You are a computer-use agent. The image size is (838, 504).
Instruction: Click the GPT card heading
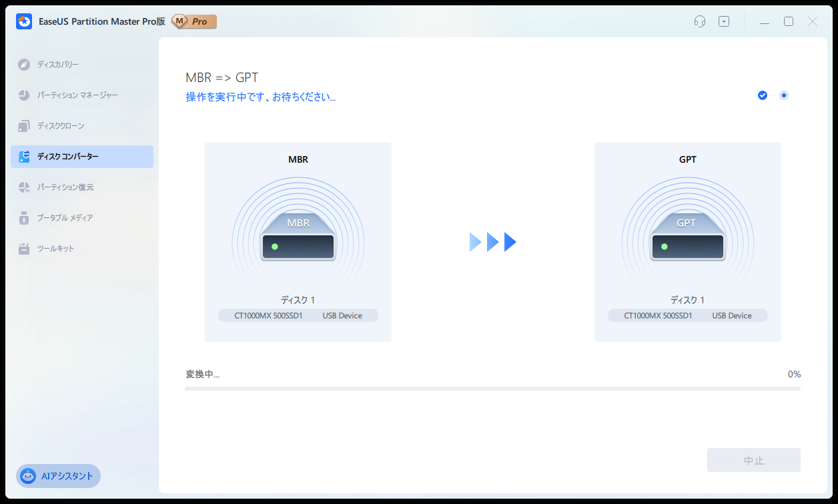(687, 160)
